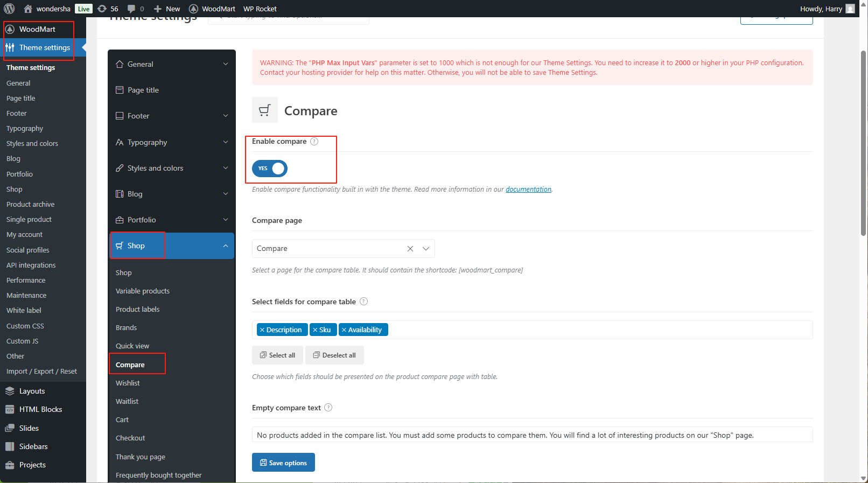
Task: Open Frequently bought together settings
Action: pyautogui.click(x=159, y=475)
